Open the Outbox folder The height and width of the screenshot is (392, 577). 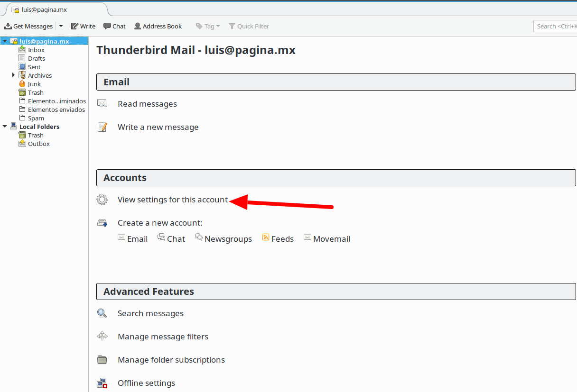coord(39,144)
